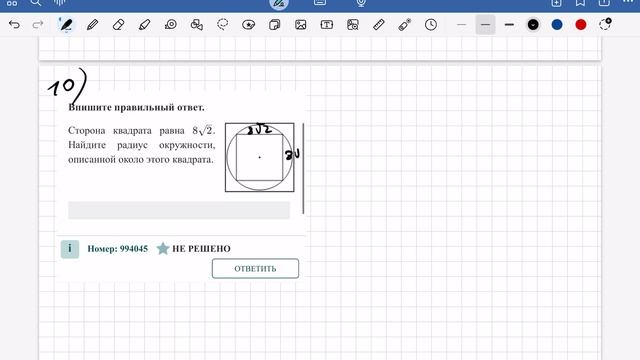The image size is (640, 360).
Task: Switch to keyboard mode in top bar
Action: click(x=320, y=2)
